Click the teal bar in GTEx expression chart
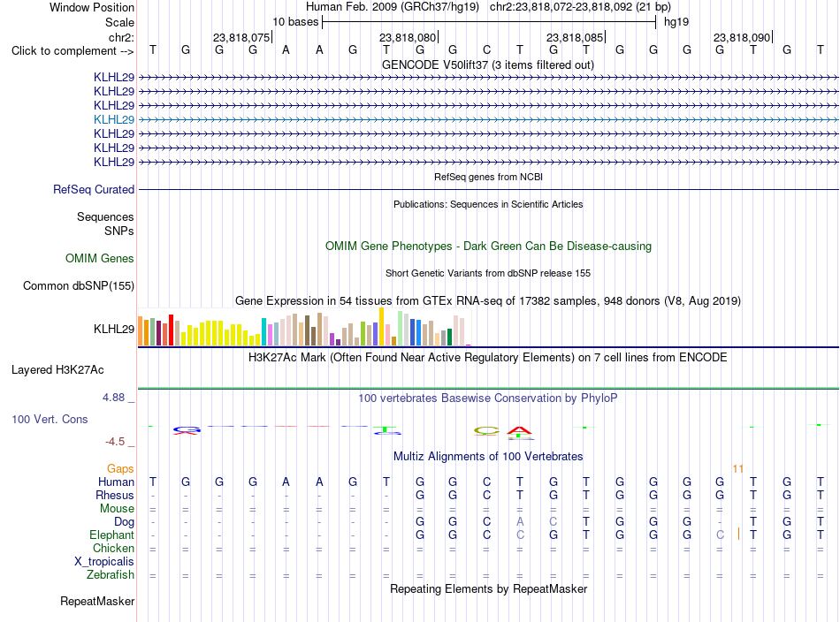This screenshot has width=840, height=622. 263,332
